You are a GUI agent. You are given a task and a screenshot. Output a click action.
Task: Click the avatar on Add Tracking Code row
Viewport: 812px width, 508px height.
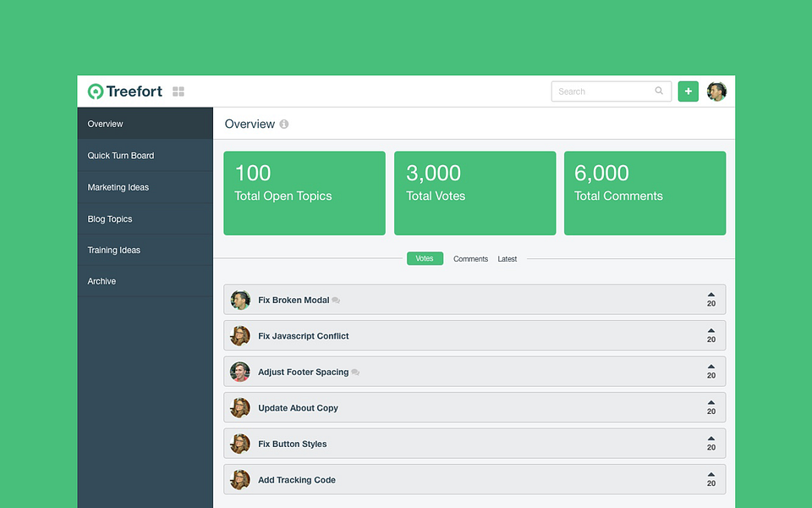(x=240, y=480)
